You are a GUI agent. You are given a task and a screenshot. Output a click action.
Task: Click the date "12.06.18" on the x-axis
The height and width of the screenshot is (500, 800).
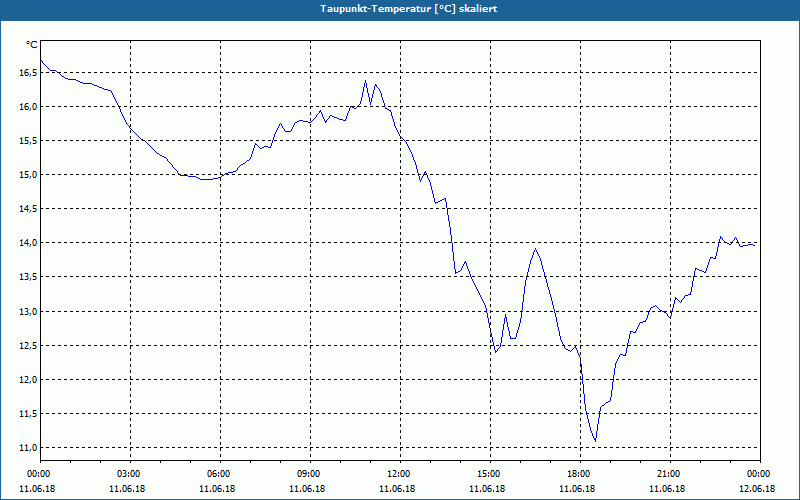pos(757,489)
